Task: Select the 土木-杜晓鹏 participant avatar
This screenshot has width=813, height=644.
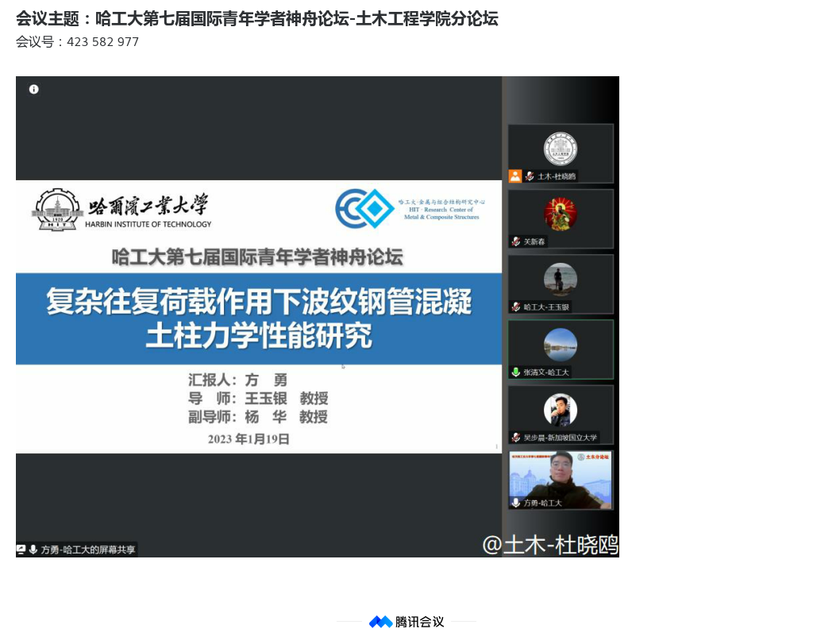Action: 561,149
